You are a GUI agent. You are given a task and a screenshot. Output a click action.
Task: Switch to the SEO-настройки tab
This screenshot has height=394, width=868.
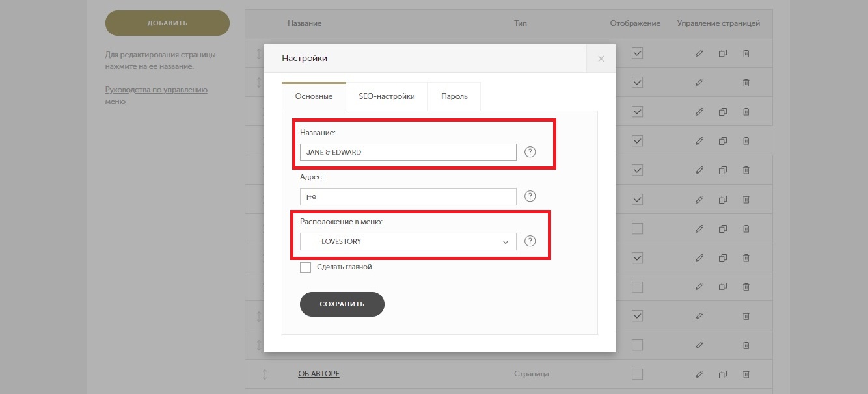pos(387,96)
